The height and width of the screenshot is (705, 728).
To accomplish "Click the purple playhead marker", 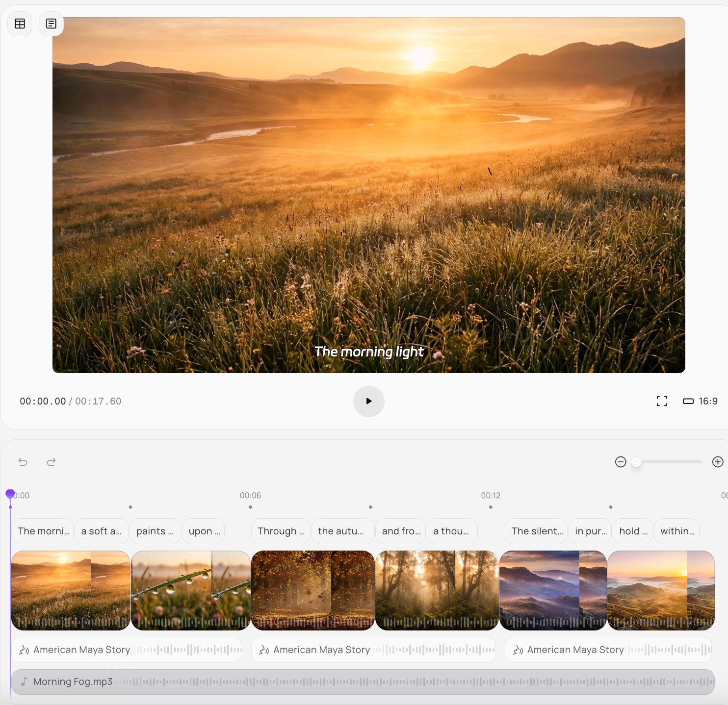I will tap(10, 493).
